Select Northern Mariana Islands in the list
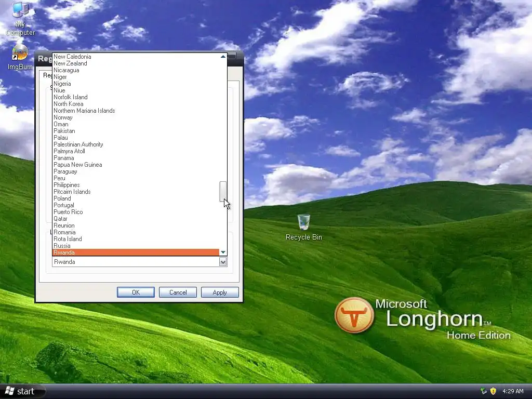This screenshot has width=532, height=399. tap(136, 111)
